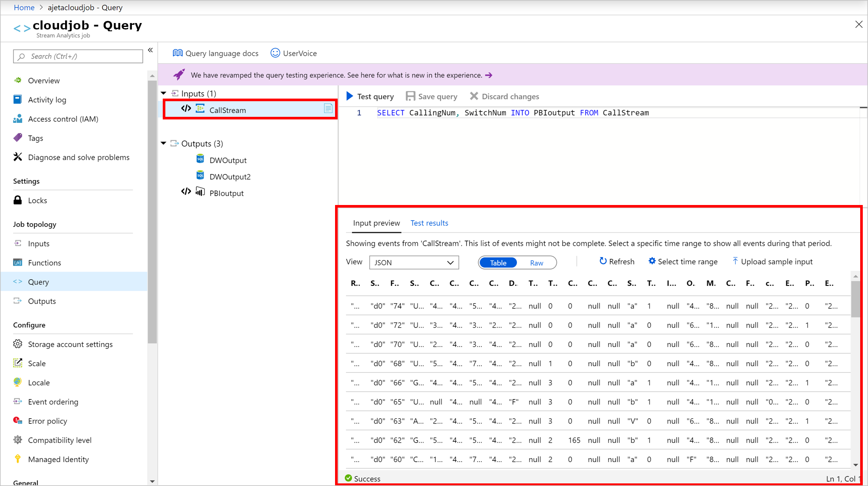Select the Test results tab
The height and width of the screenshot is (486, 868).
coord(429,222)
